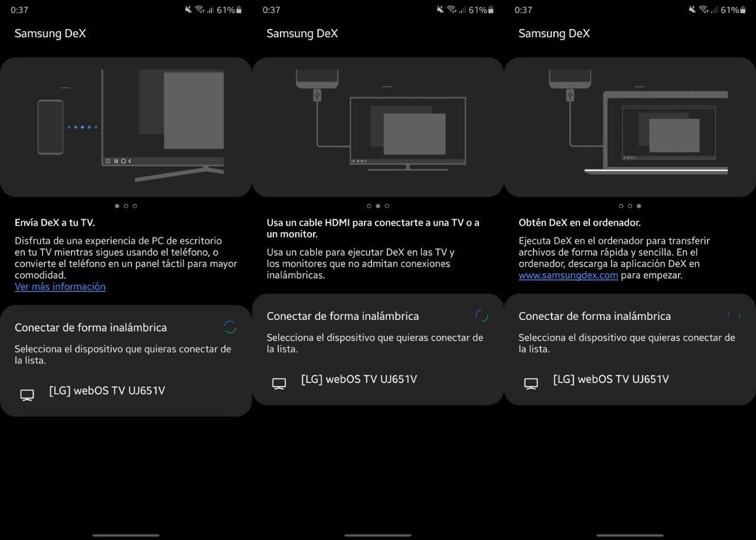Tap TV icon beside LG device, third screen
This screenshot has height=540, width=756.
point(531,384)
